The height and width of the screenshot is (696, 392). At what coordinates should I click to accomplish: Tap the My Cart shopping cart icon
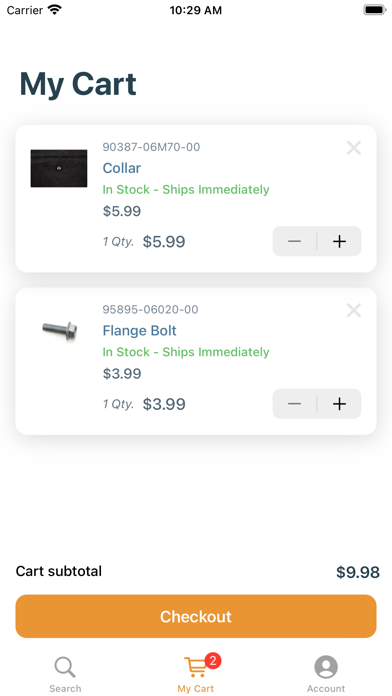click(195, 668)
